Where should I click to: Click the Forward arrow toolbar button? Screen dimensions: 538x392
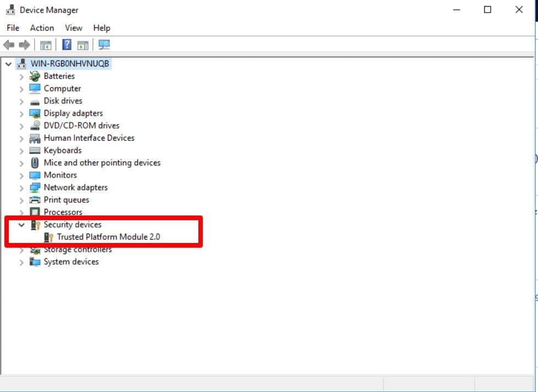(24, 45)
